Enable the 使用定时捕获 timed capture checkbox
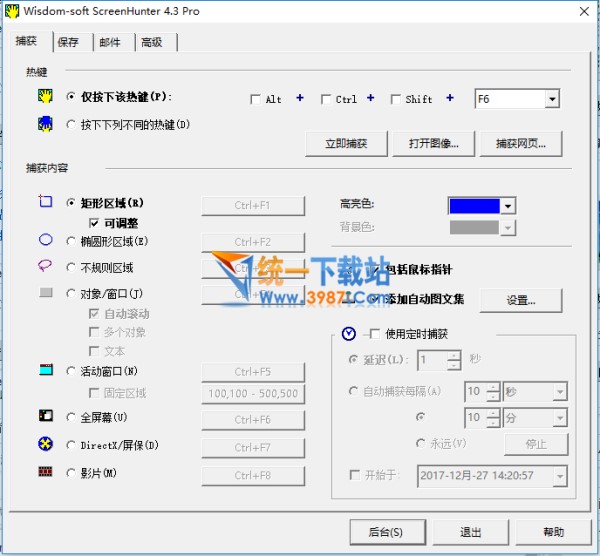This screenshot has width=600, height=556. (x=375, y=334)
